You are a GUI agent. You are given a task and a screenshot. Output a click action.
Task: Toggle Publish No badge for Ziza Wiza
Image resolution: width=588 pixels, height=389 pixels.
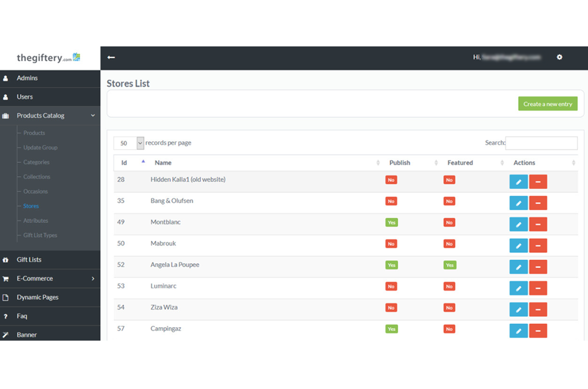391,308
